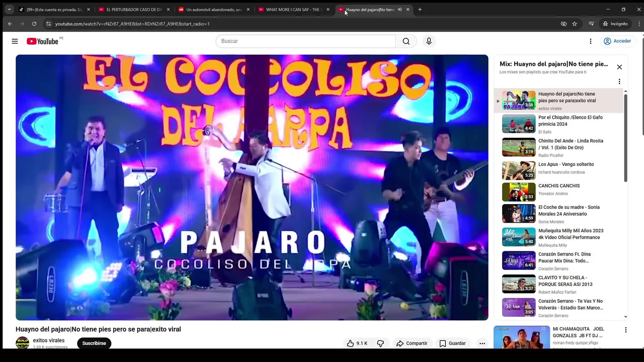Close the Huayno del pajaro tab
This screenshot has height=362, width=644.
pos(408,10)
